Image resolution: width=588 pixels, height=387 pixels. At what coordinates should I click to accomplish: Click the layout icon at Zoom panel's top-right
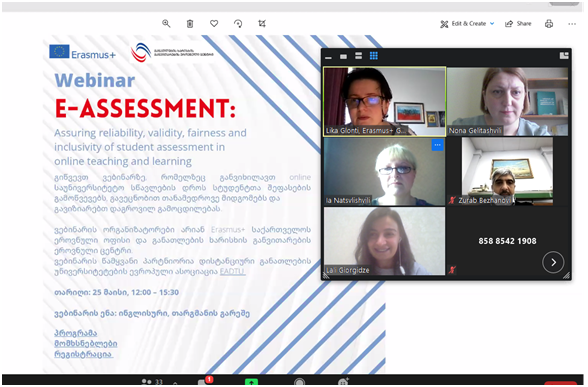pyautogui.click(x=564, y=56)
